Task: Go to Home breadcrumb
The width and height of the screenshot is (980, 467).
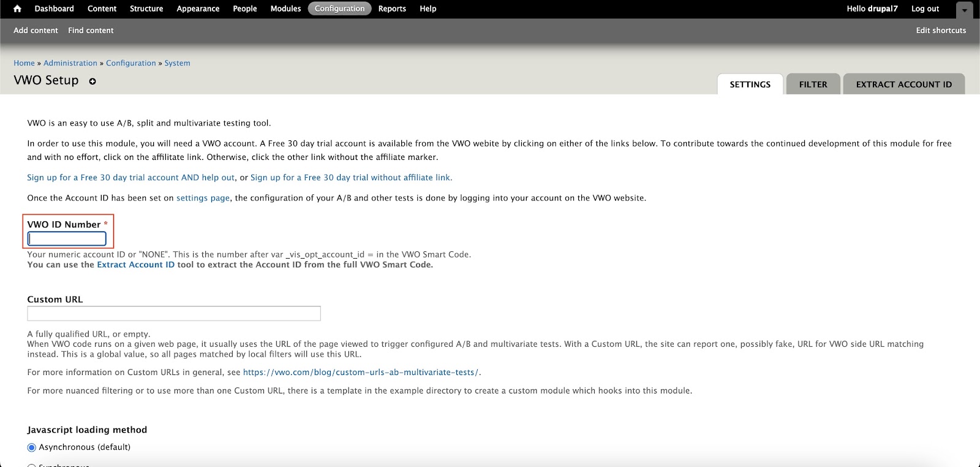Action: click(x=24, y=63)
